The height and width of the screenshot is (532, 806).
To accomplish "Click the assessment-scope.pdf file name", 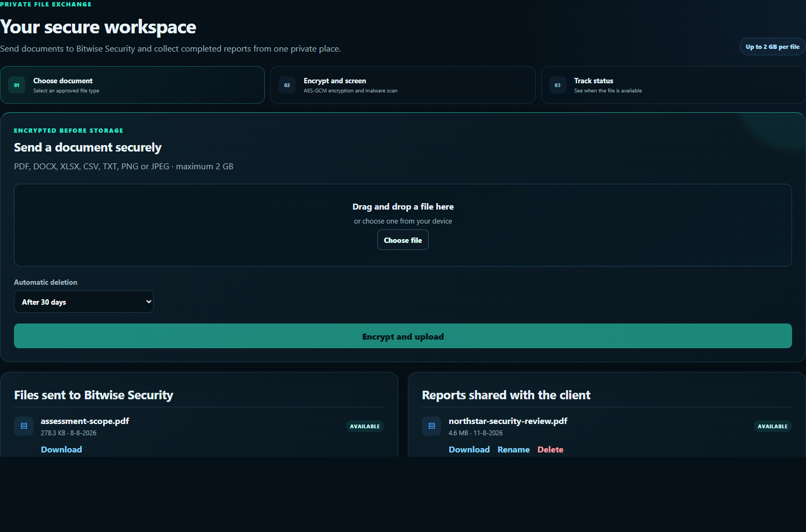I will (85, 421).
